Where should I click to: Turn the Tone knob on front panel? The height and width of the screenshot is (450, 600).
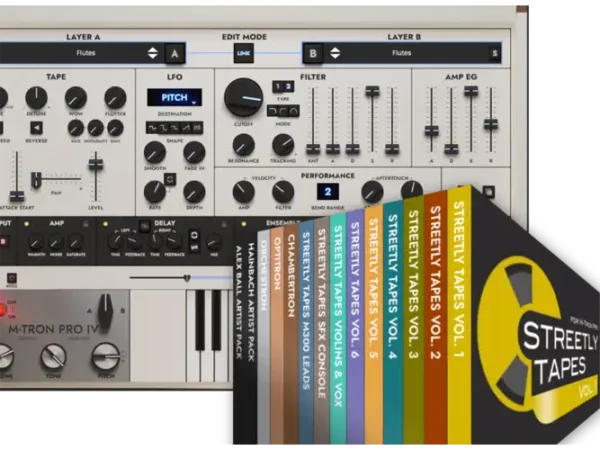[54, 356]
